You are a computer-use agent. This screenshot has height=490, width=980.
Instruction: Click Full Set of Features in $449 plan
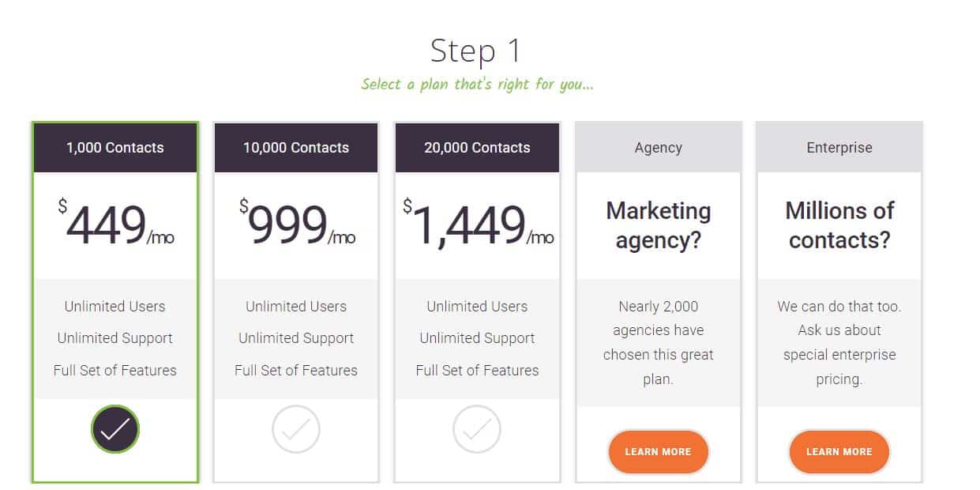click(115, 370)
